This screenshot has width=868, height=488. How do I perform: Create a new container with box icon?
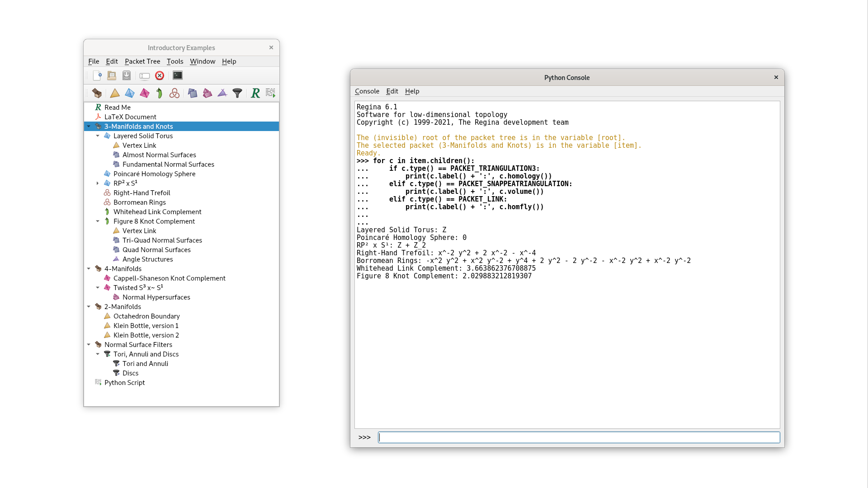97,93
